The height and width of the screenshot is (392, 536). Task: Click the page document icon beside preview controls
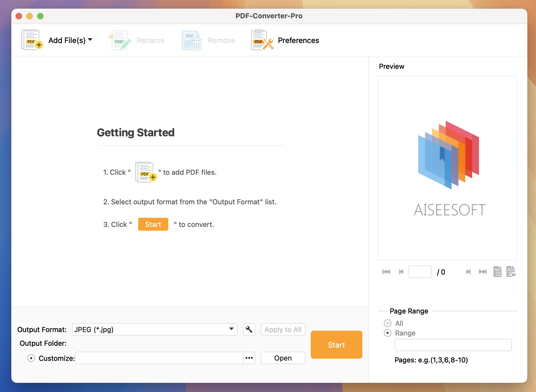[497, 272]
